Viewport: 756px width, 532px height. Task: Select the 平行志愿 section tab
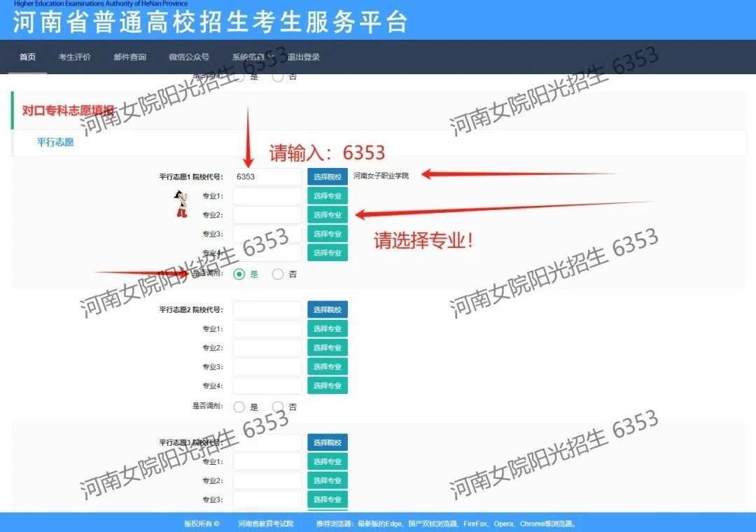[x=55, y=142]
